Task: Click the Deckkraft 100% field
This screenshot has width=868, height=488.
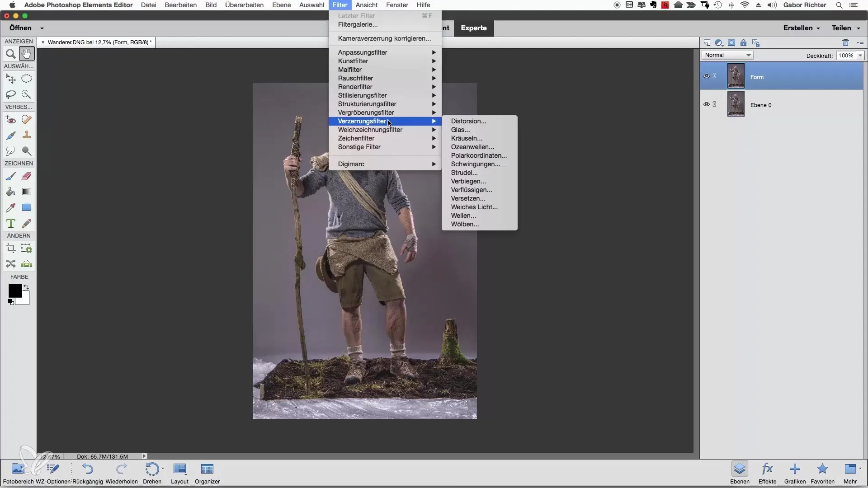Action: pos(846,56)
